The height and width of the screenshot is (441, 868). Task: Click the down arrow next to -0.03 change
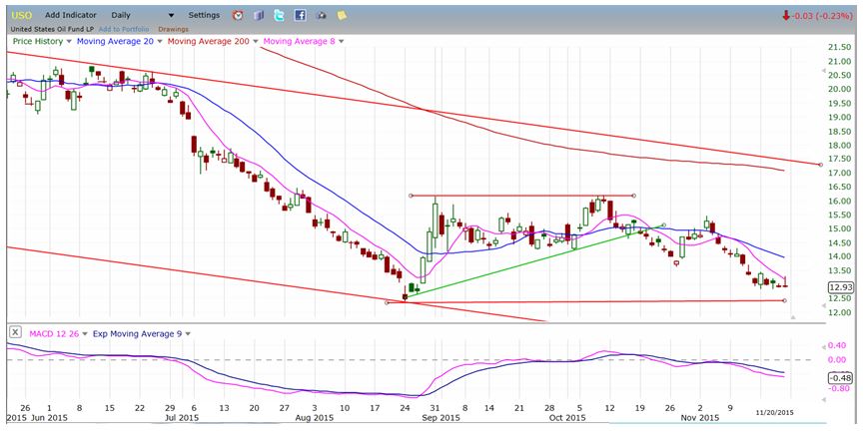coord(785,16)
